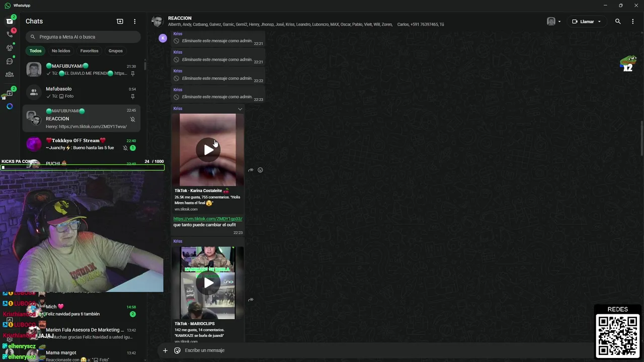
Task: Click the unread badge on Mich chat
Action: (x=133, y=314)
